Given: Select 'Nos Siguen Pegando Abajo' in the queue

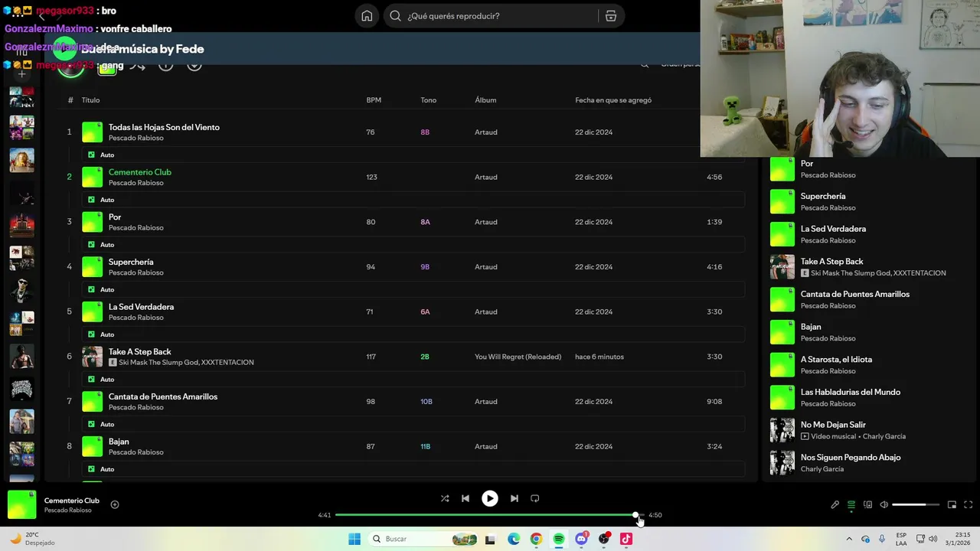Looking at the screenshot, I should (851, 458).
